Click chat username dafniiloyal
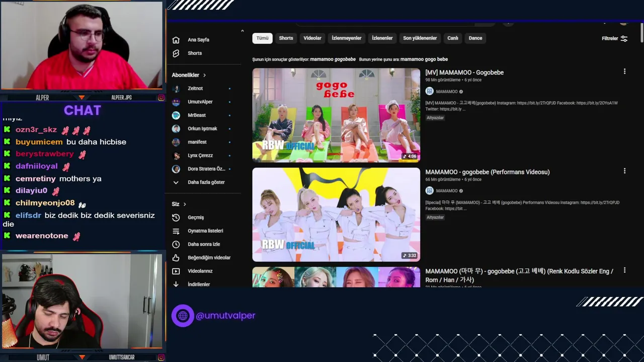The width and height of the screenshot is (644, 362). (37, 166)
